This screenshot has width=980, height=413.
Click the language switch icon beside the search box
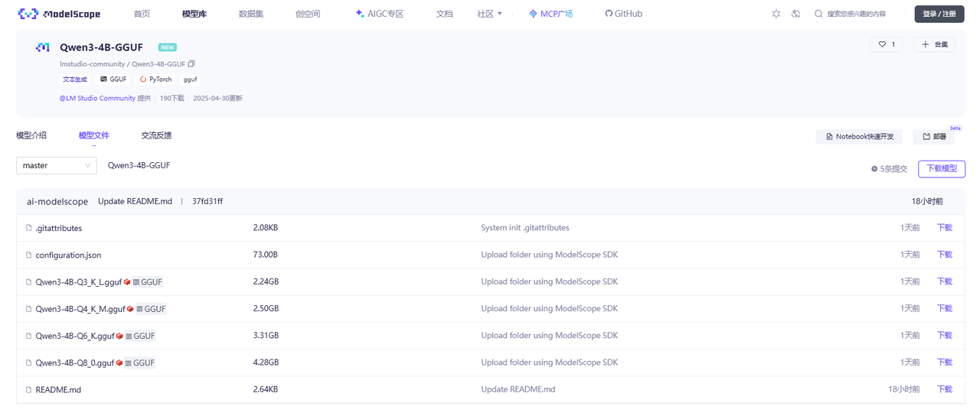tap(795, 14)
